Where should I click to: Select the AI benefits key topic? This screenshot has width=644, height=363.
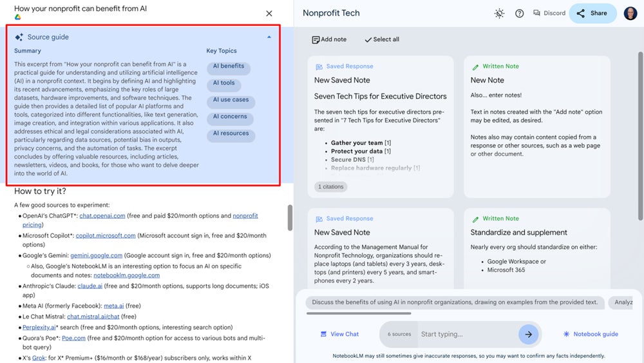tap(229, 66)
